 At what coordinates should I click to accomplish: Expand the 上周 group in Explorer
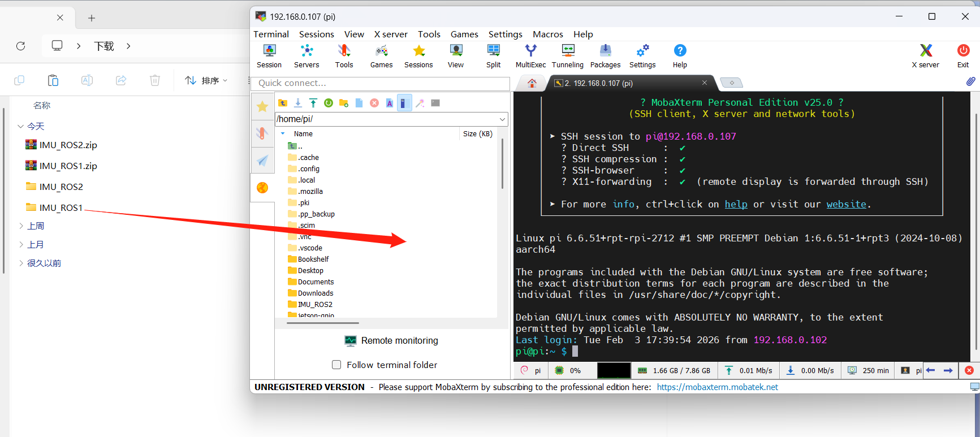(x=21, y=226)
